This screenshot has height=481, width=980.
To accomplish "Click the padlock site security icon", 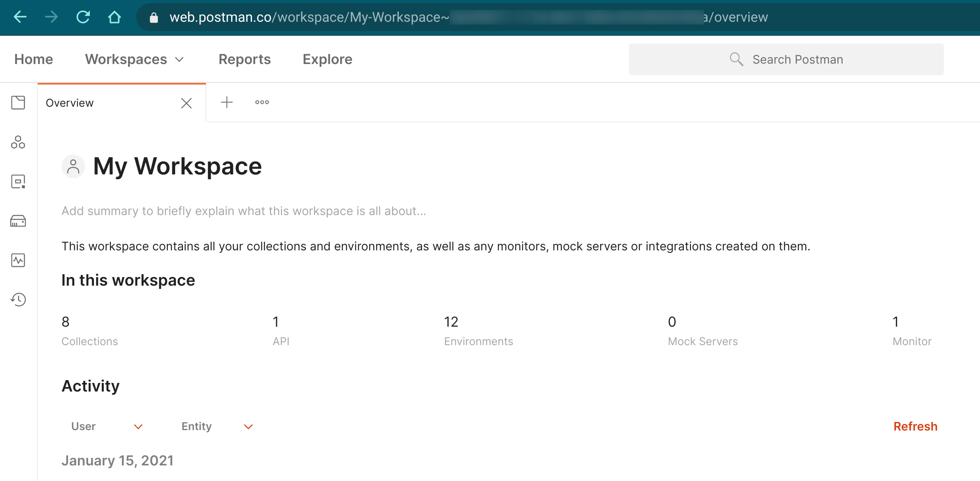I will [154, 18].
